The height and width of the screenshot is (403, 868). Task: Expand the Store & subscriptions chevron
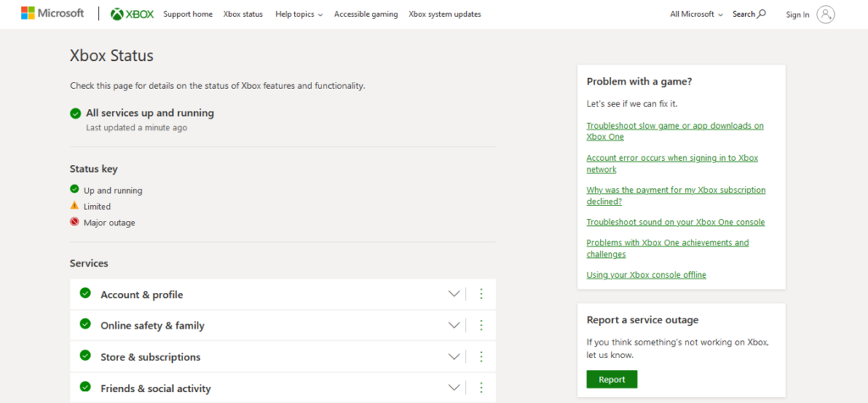pos(454,356)
